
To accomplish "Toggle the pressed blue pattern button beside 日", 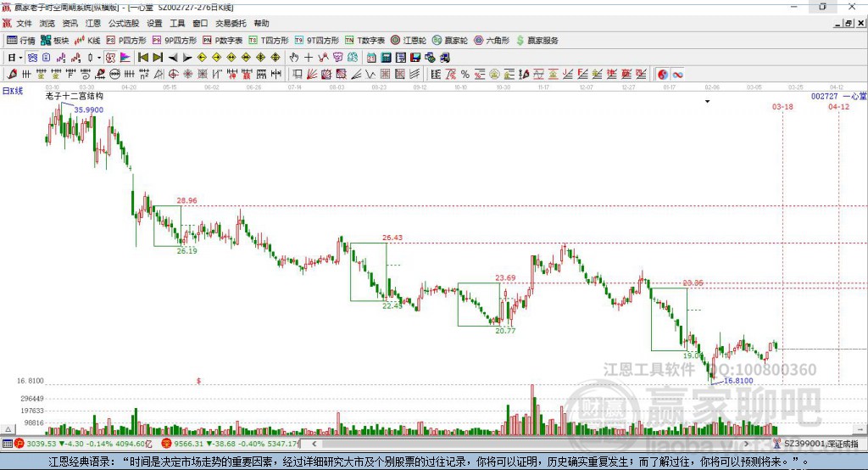I will [32, 57].
